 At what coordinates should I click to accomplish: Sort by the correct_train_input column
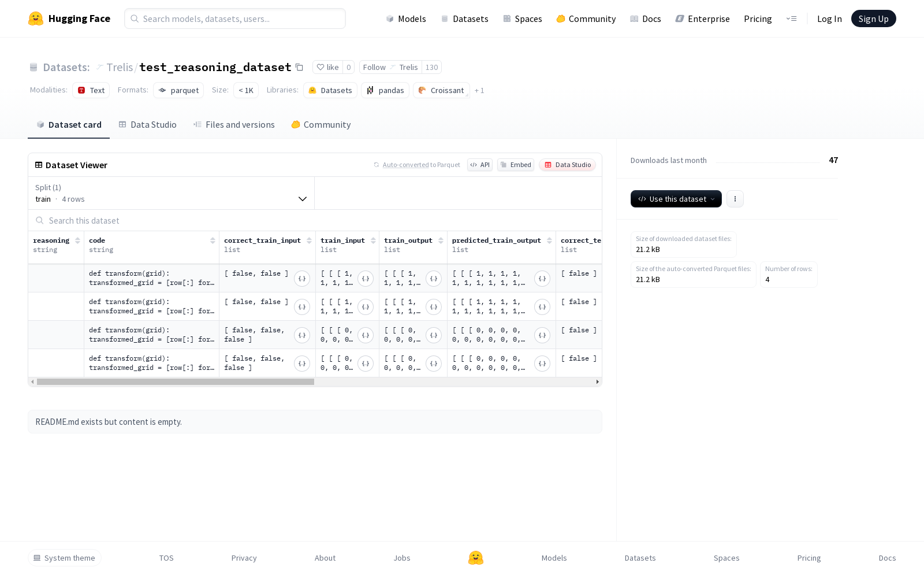310,240
